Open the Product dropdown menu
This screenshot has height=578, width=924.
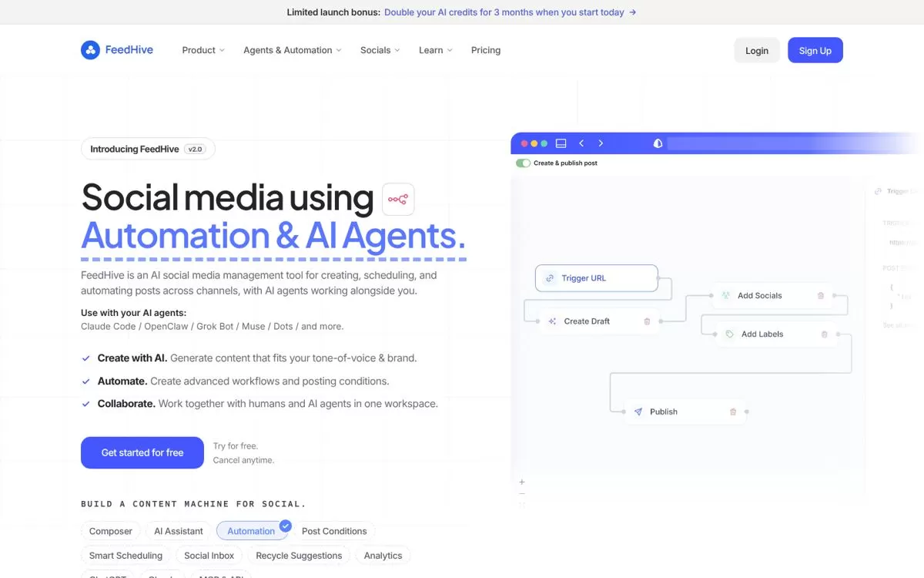point(203,50)
